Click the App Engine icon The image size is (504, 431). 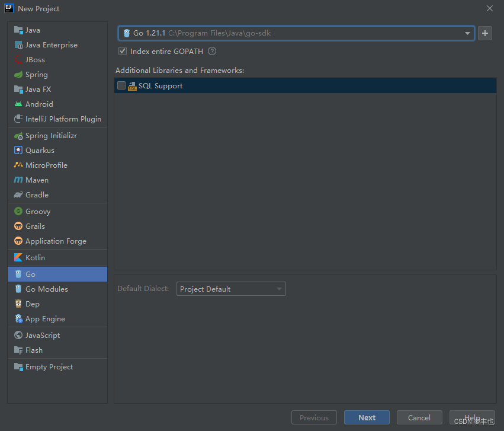coord(18,319)
